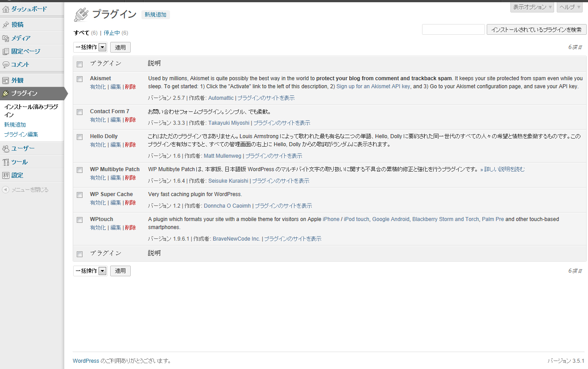Image resolution: width=588 pixels, height=369 pixels.
Task: Click the Settings (設定) icon
Action: point(6,176)
